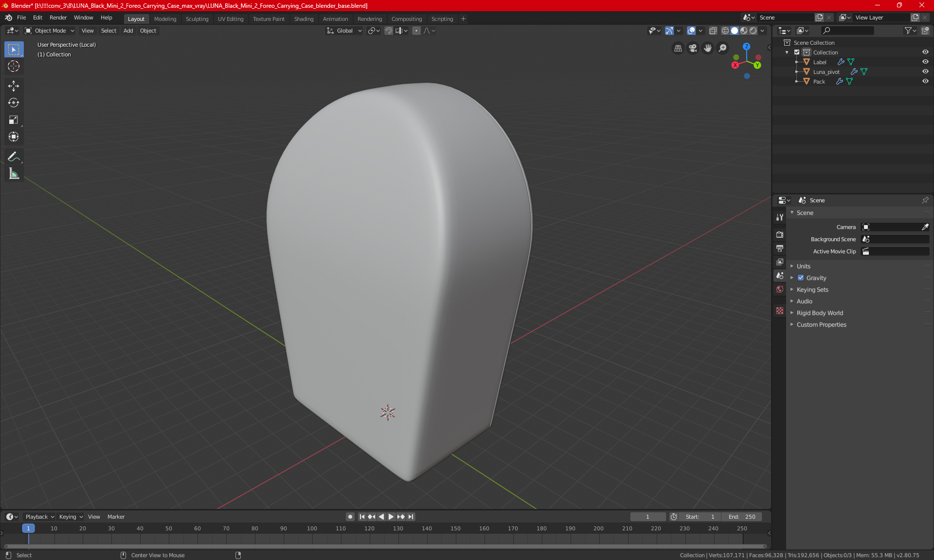This screenshot has height=560, width=934.
Task: Hide the Luna_pivot object
Action: pyautogui.click(x=925, y=71)
